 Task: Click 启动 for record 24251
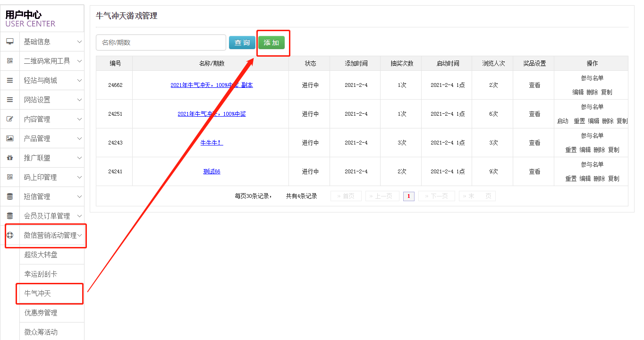(x=563, y=121)
